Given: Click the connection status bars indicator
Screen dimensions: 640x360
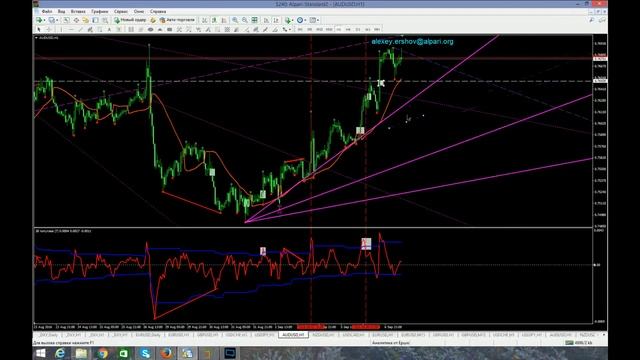Looking at the screenshot, I should (569, 343).
